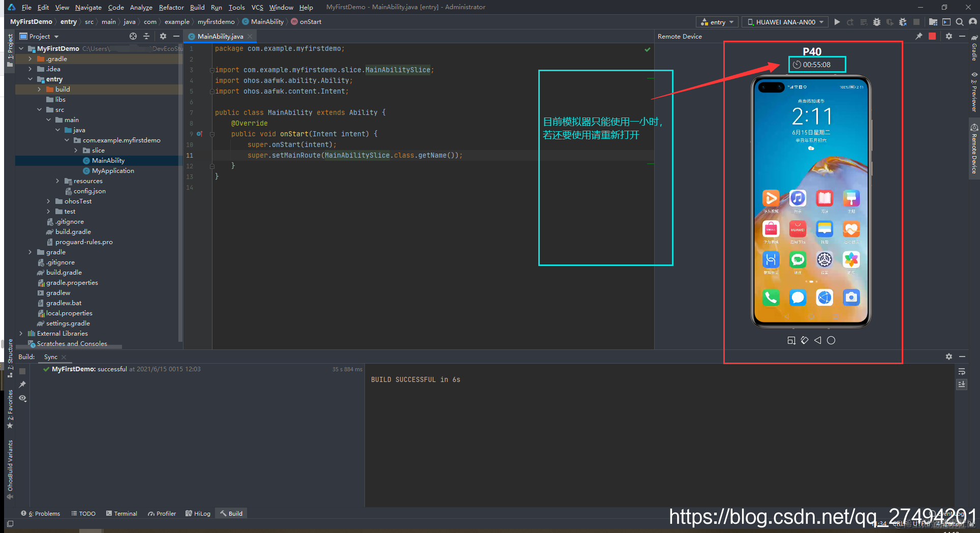Open the VCS menu
The width and height of the screenshot is (980, 533).
pyautogui.click(x=257, y=7)
